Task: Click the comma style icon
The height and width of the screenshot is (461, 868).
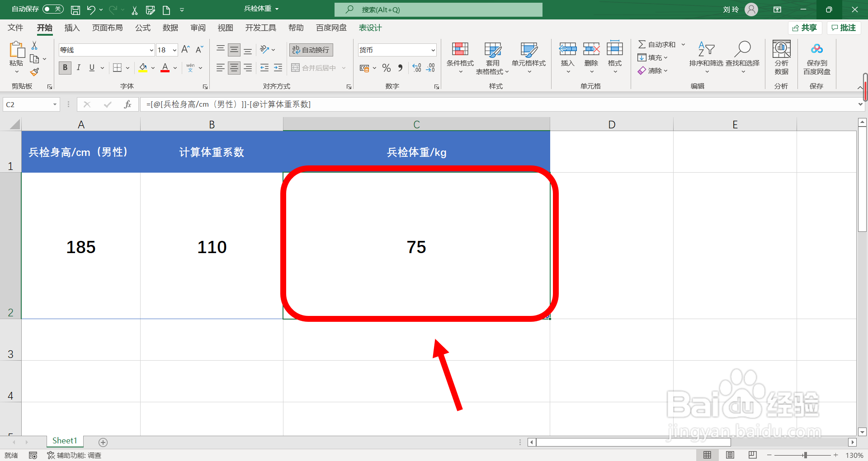Action: [400, 68]
